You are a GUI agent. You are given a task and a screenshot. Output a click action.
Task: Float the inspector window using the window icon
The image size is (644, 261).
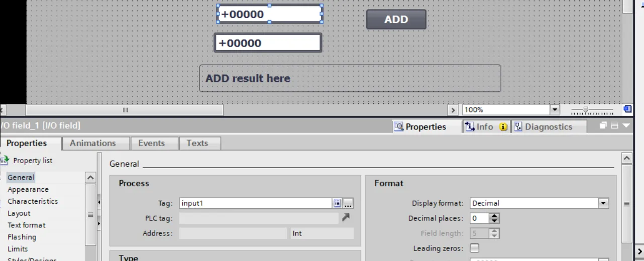603,126
